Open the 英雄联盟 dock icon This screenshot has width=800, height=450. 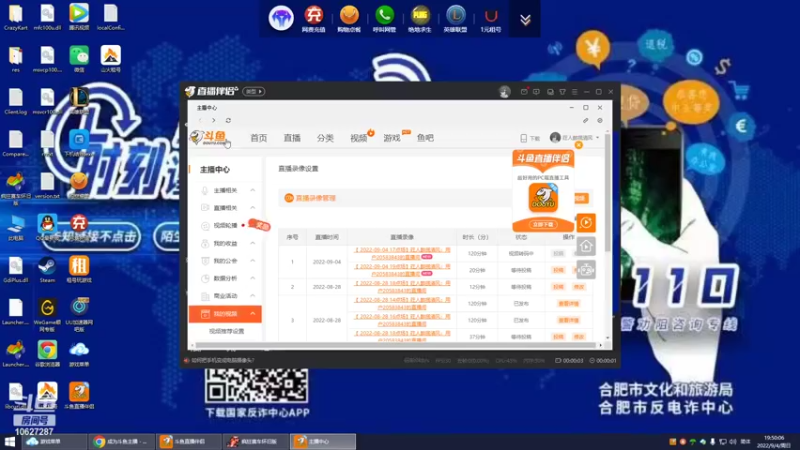[x=455, y=19]
